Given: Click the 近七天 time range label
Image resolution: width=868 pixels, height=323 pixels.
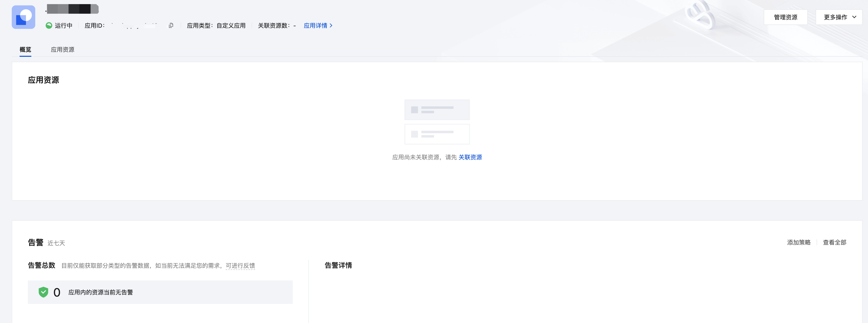Looking at the screenshot, I should (56, 243).
